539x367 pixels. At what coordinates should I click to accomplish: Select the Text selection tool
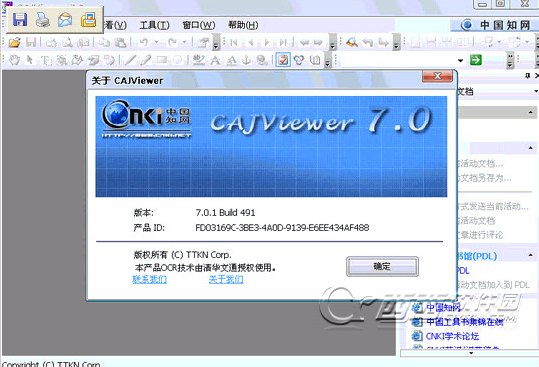pyautogui.click(x=46, y=60)
